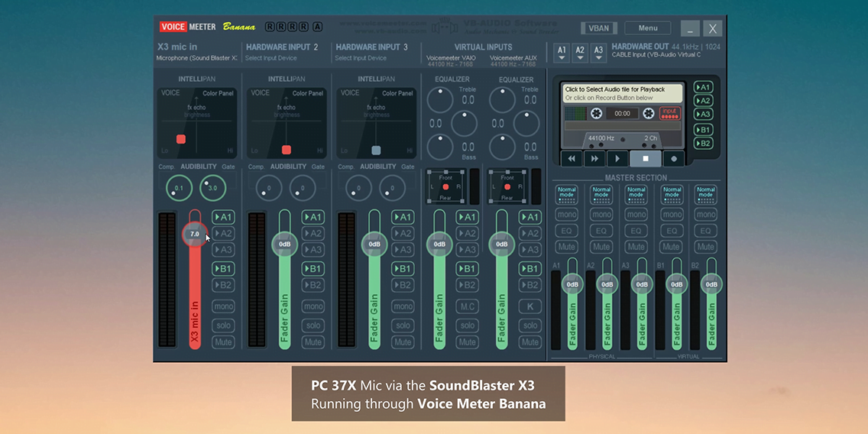Open the VBAN settings
This screenshot has width=868, height=434.
pyautogui.click(x=598, y=28)
